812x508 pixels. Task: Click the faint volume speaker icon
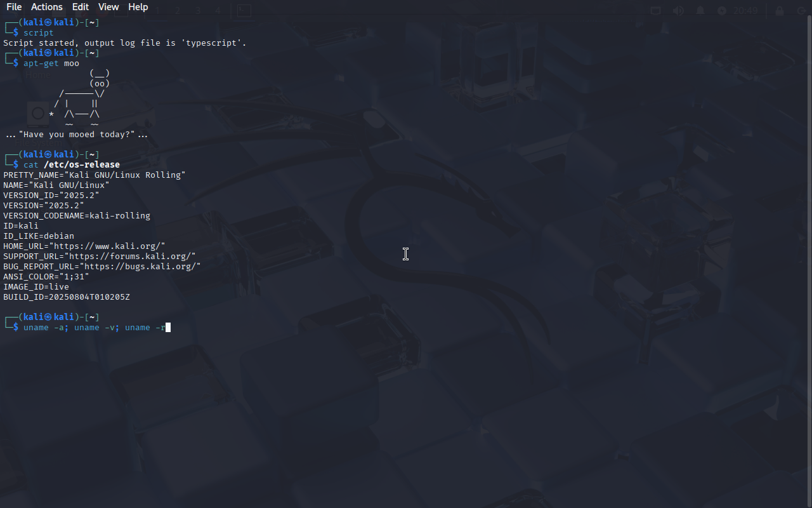tap(678, 11)
